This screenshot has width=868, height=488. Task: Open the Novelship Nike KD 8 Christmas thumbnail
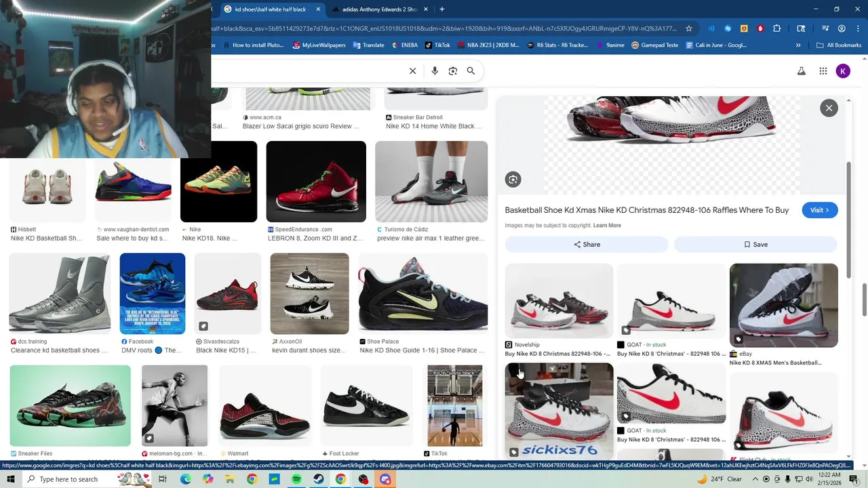coord(559,301)
